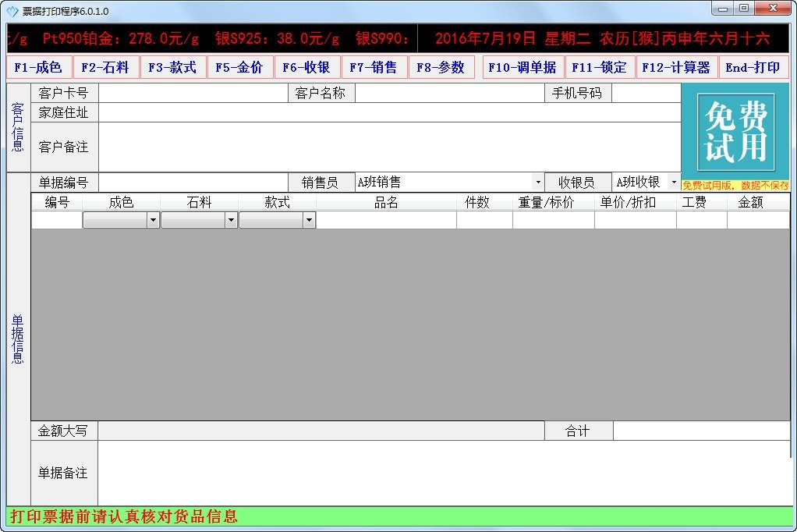The image size is (797, 532).
Task: Open the F7-销售 sales button
Action: pos(374,68)
